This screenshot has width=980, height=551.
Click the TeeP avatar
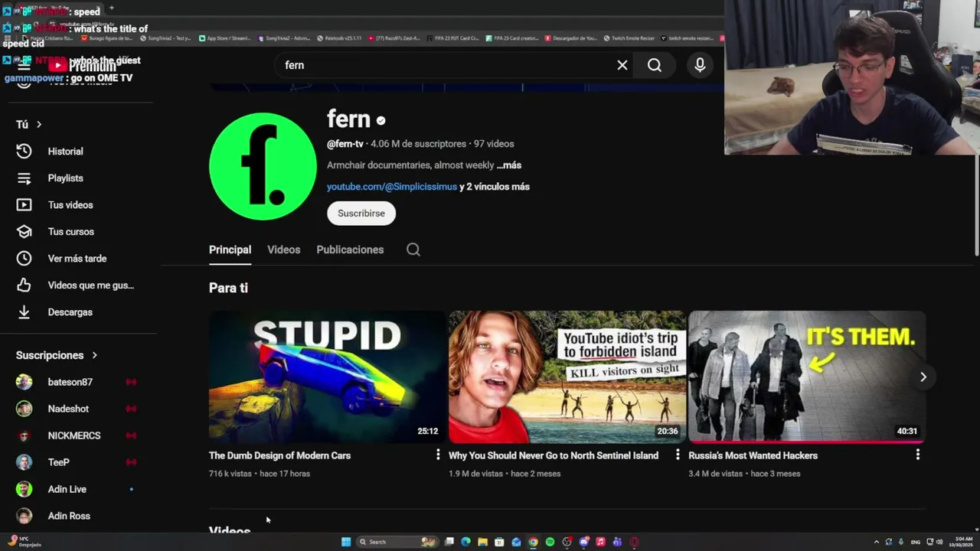(x=24, y=462)
